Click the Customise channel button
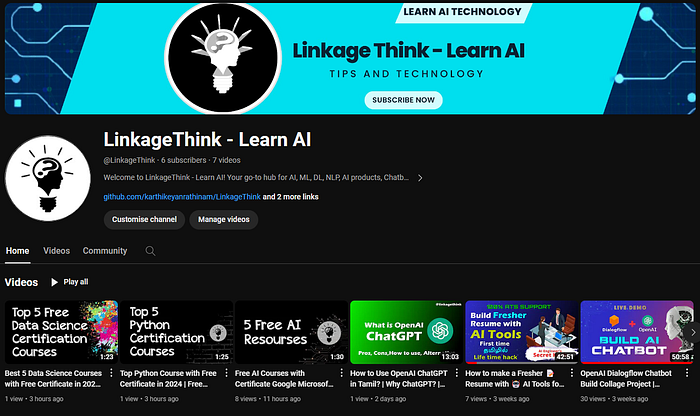Viewport: 700px width, 416px height. click(144, 220)
